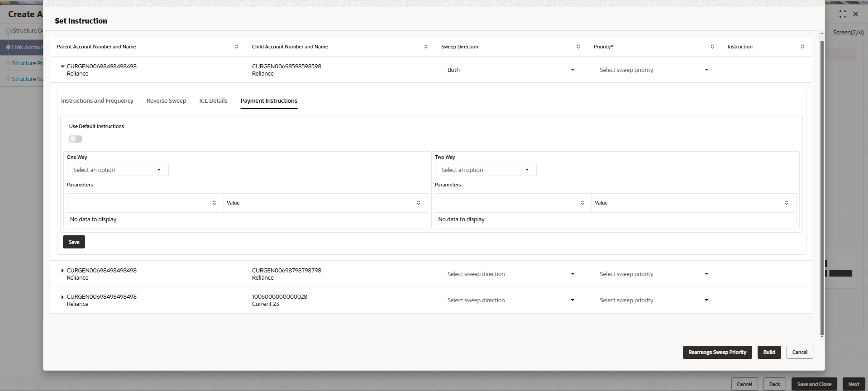
Task: Expand the CURGEN00698798798798 child account row
Action: click(x=62, y=271)
